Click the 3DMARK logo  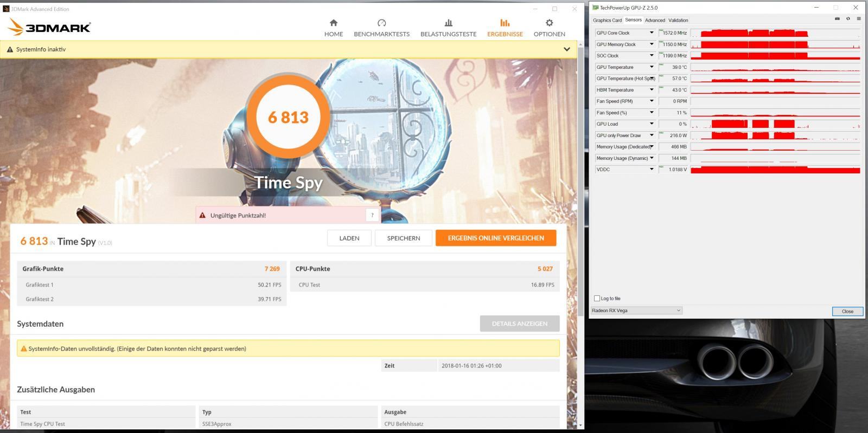[49, 27]
